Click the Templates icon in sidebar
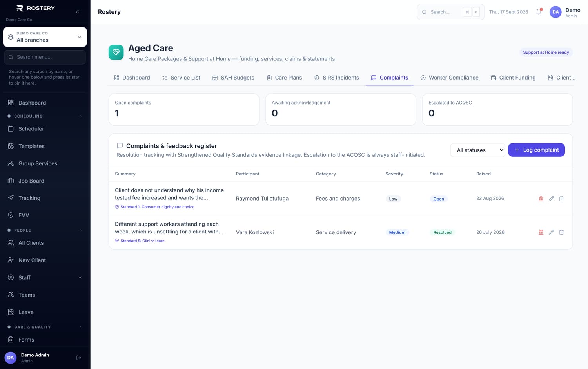588x369 pixels. tap(11, 146)
